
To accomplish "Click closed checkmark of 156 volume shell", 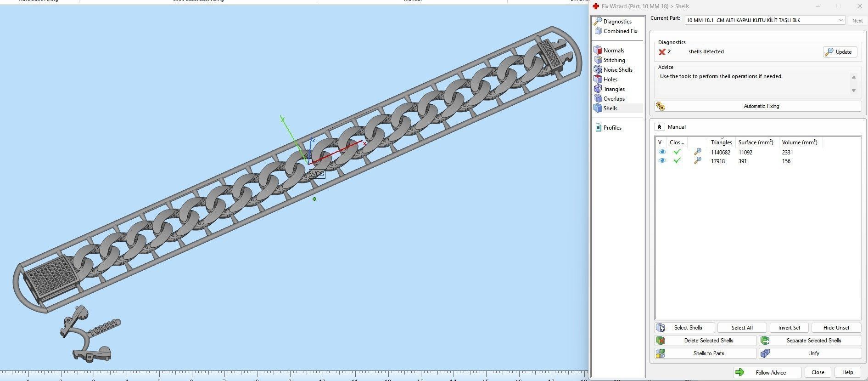I will pyautogui.click(x=677, y=160).
